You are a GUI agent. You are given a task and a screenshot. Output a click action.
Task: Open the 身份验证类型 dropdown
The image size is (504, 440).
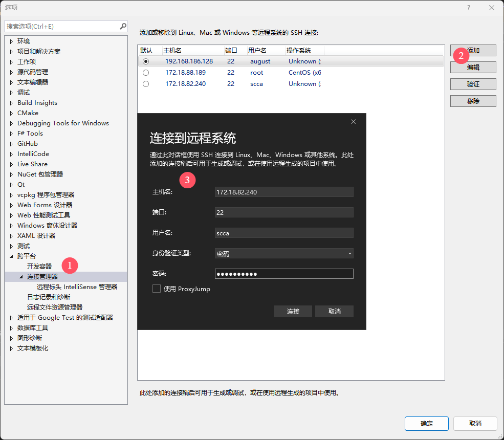[x=350, y=254]
